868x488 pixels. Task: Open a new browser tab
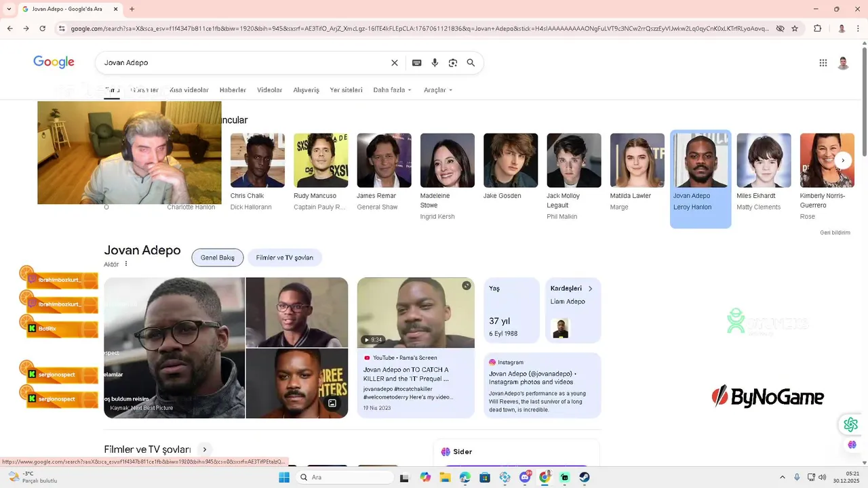point(132,9)
